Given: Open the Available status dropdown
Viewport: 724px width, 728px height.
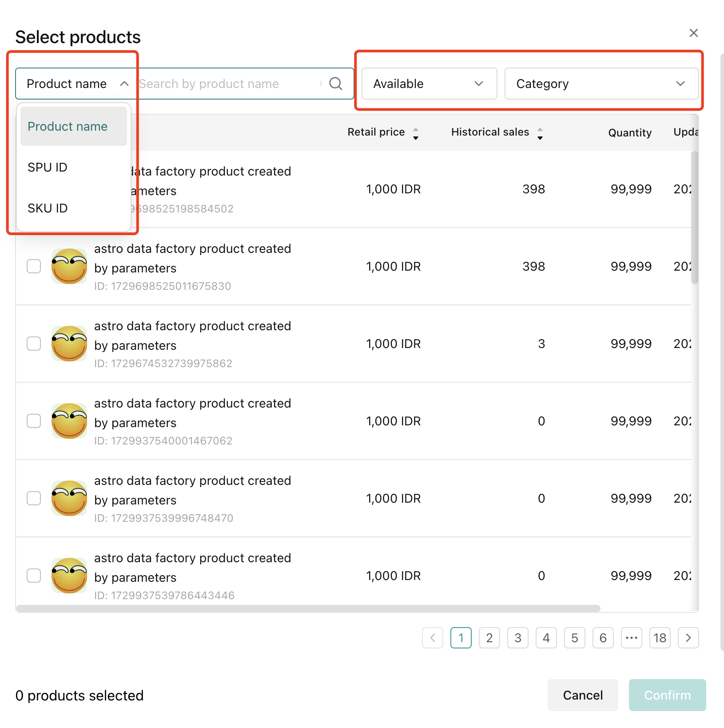Looking at the screenshot, I should tap(429, 84).
